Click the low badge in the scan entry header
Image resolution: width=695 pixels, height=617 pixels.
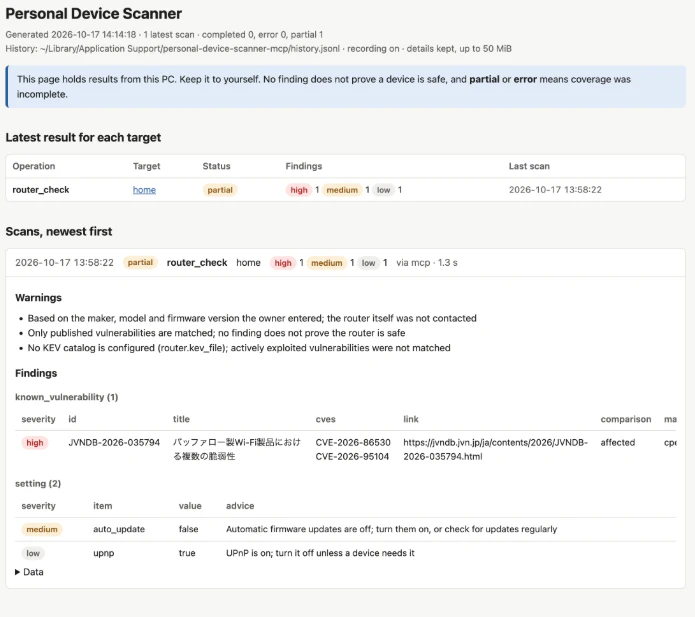(368, 263)
